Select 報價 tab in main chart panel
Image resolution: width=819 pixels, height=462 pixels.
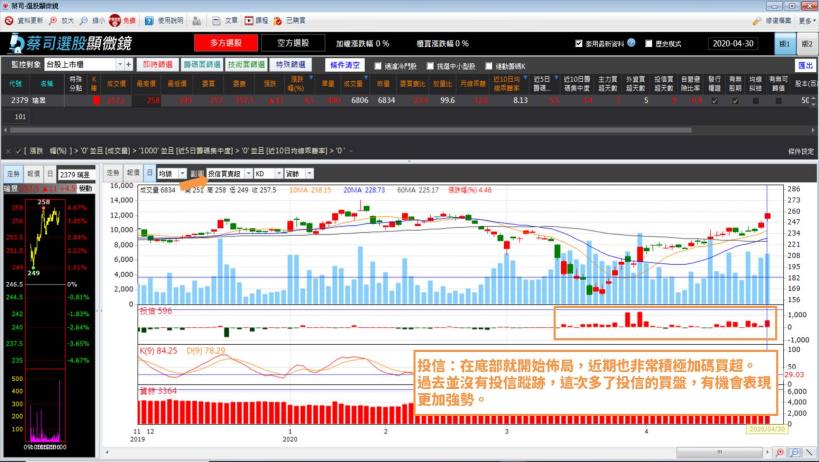(x=133, y=173)
